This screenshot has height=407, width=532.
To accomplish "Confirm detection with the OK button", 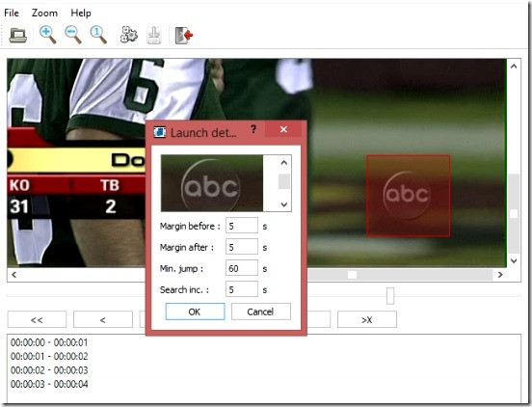I will (x=195, y=312).
